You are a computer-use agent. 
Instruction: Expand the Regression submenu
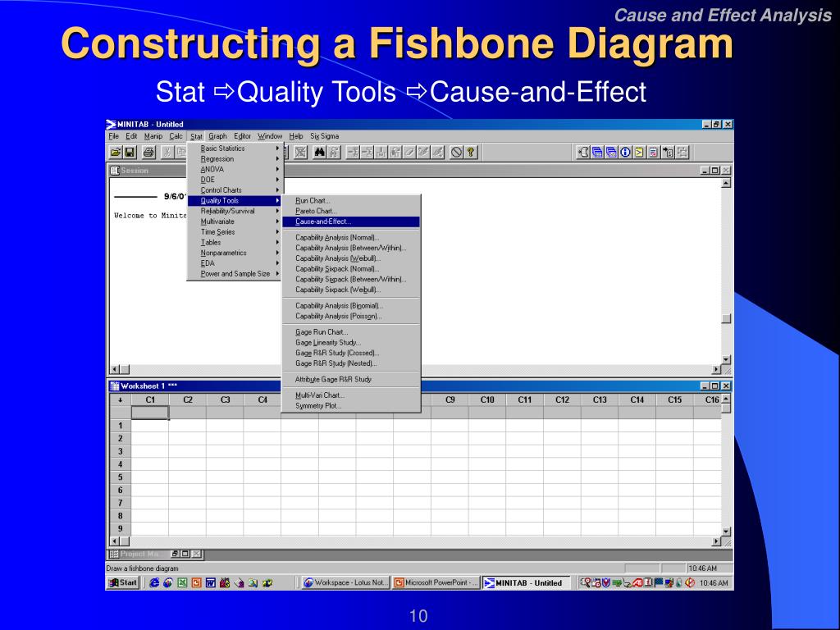[x=235, y=159]
